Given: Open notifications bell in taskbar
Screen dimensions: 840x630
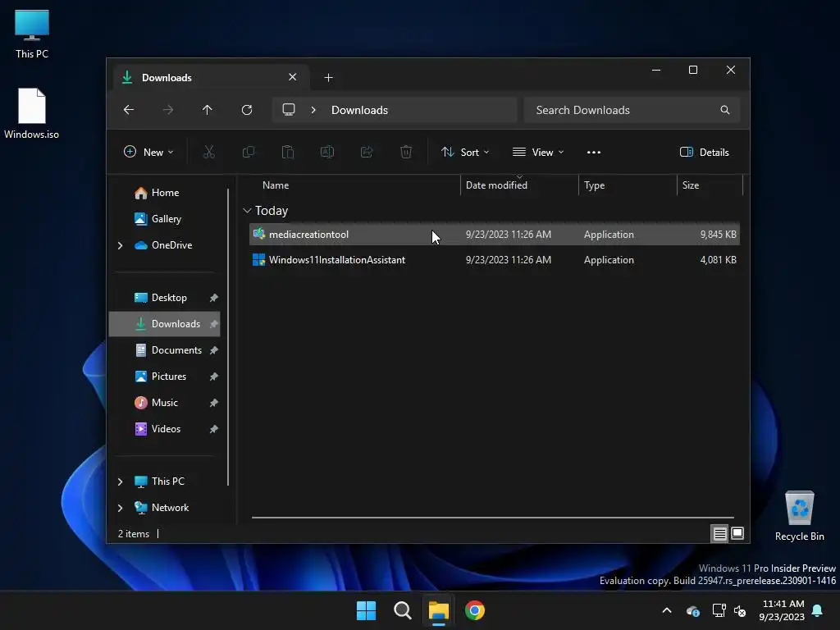Looking at the screenshot, I should click(x=818, y=610).
